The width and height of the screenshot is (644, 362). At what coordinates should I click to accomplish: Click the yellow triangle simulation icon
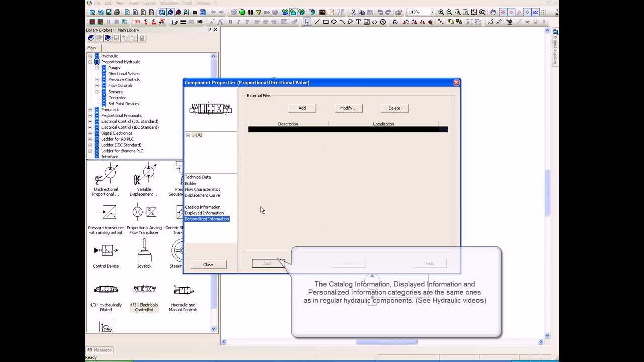point(259,12)
